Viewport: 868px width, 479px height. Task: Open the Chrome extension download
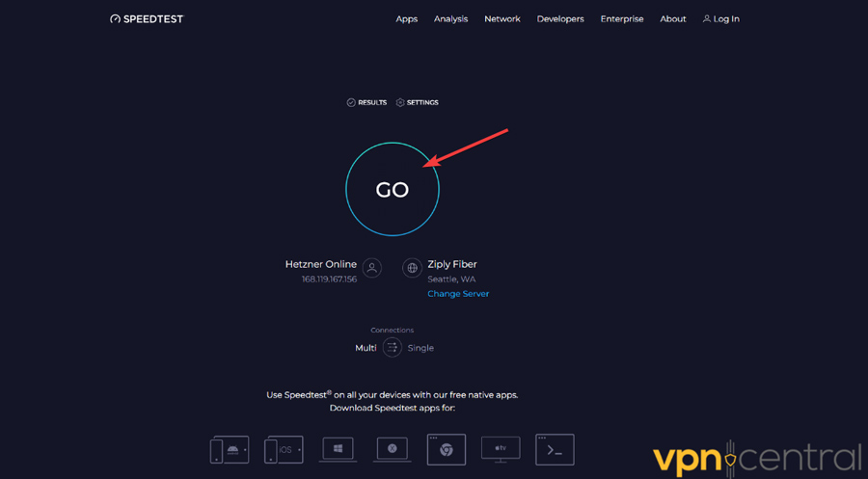[x=447, y=450]
